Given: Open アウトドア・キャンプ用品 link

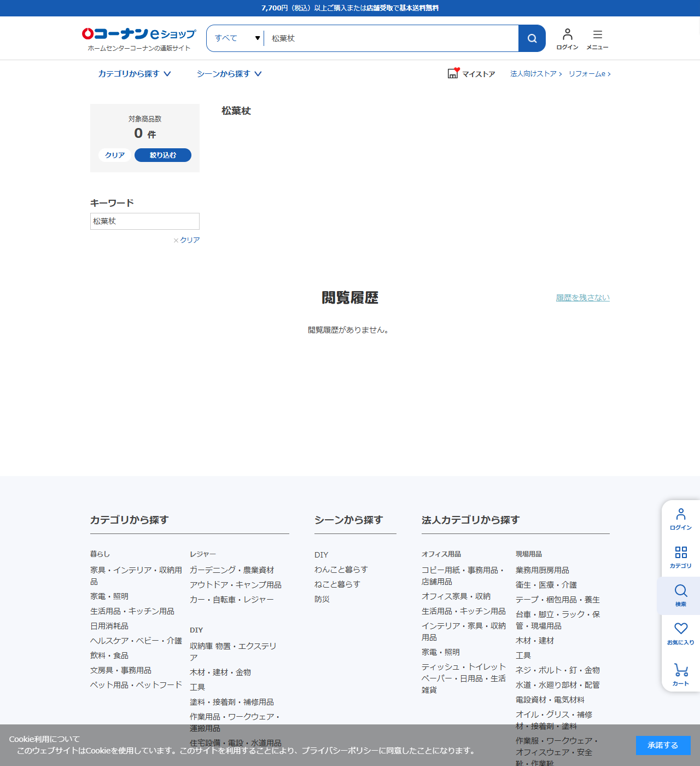Looking at the screenshot, I should (x=236, y=585).
